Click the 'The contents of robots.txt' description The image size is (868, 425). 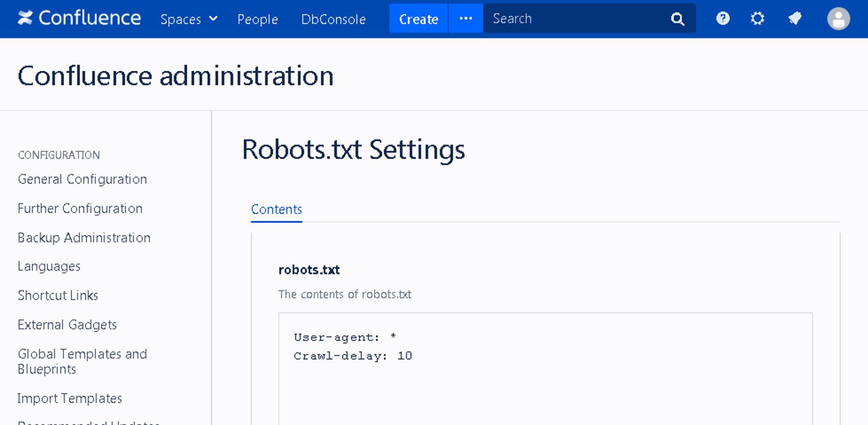click(x=345, y=294)
